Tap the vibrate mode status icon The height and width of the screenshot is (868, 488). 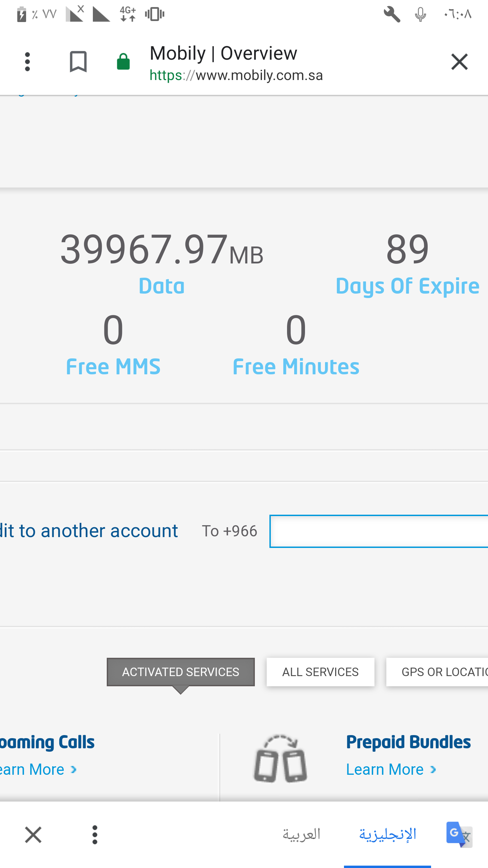click(155, 14)
